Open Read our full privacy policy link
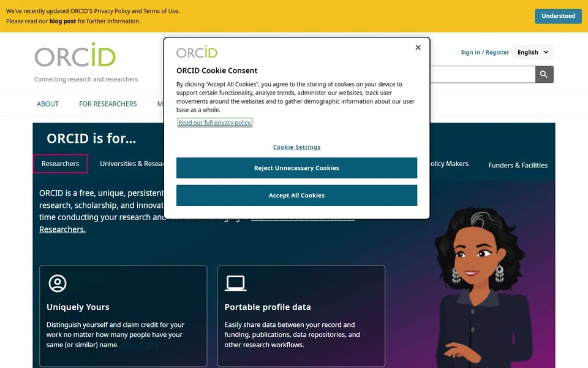 click(x=214, y=123)
